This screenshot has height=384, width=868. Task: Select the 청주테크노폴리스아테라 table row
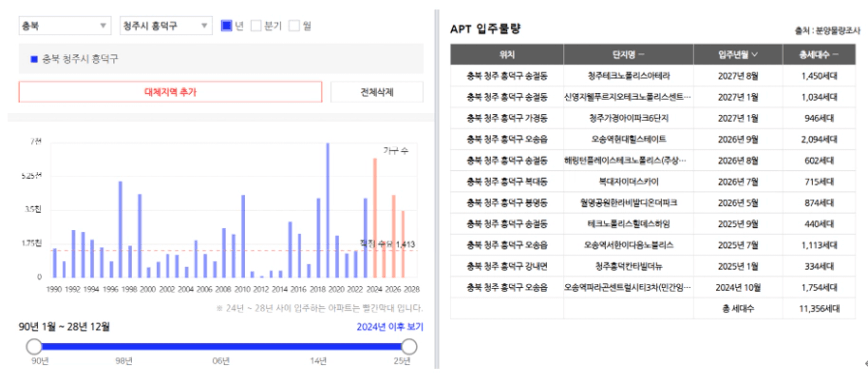tap(652, 75)
